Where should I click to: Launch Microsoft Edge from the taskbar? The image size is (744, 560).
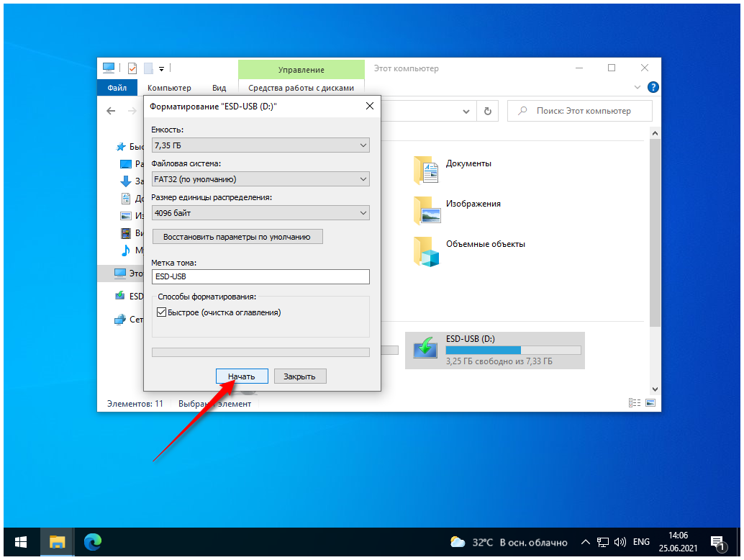[x=93, y=542]
